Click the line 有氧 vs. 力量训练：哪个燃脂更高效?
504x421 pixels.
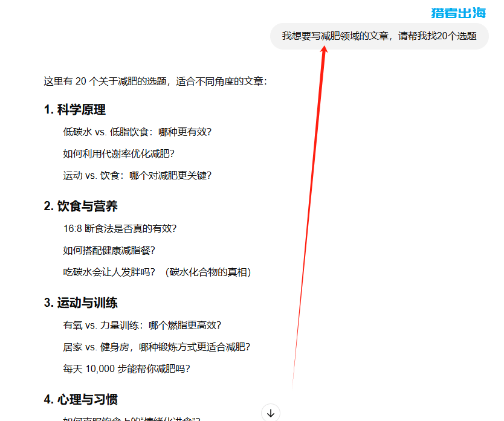point(142,325)
